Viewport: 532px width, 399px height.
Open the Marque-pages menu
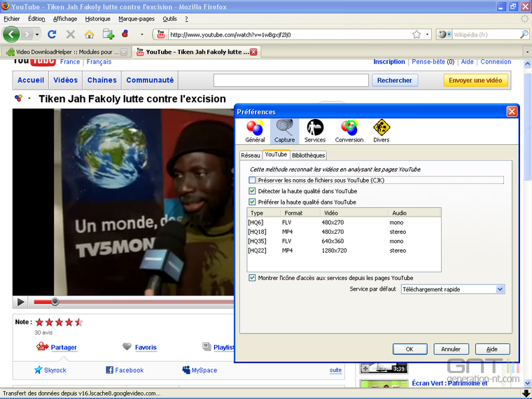click(x=136, y=19)
